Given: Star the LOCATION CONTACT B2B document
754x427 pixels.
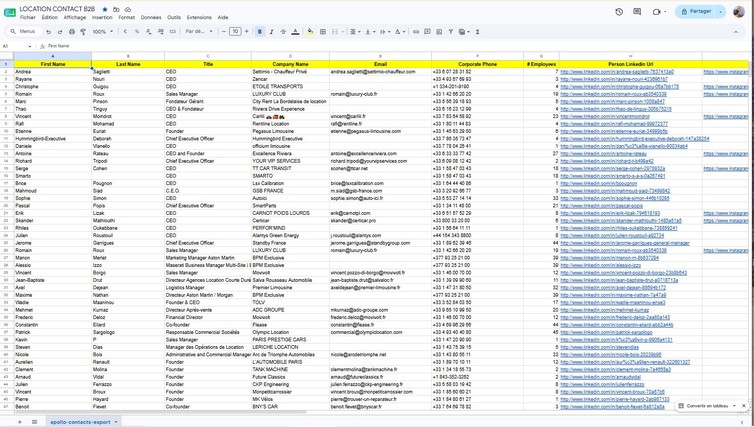Looking at the screenshot, I should point(105,9).
